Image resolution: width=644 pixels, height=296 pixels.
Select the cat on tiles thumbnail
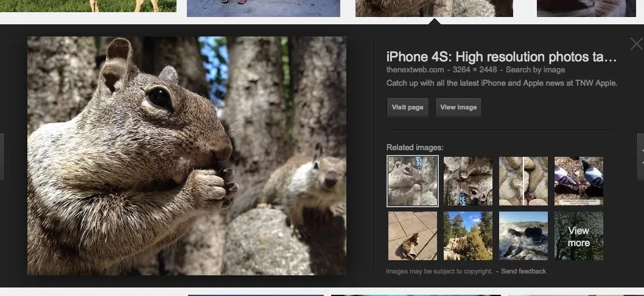pyautogui.click(x=412, y=236)
